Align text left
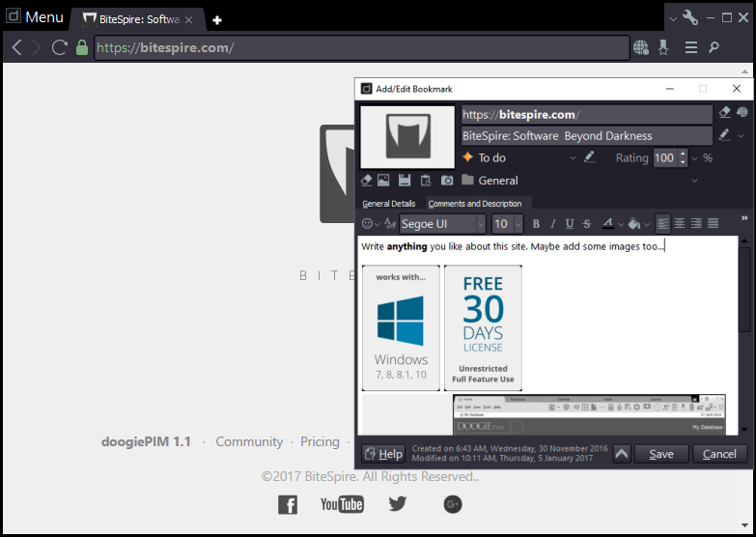This screenshot has height=537, width=756. click(663, 223)
